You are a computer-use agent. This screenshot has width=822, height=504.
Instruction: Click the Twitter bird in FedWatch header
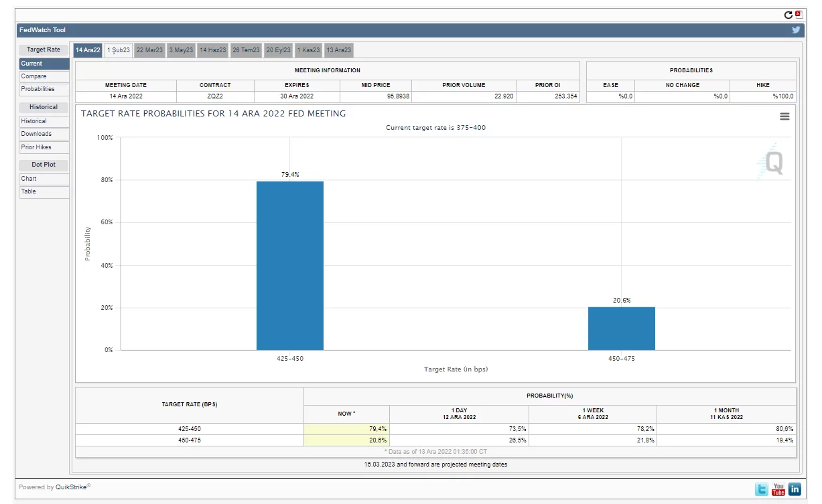[796, 30]
